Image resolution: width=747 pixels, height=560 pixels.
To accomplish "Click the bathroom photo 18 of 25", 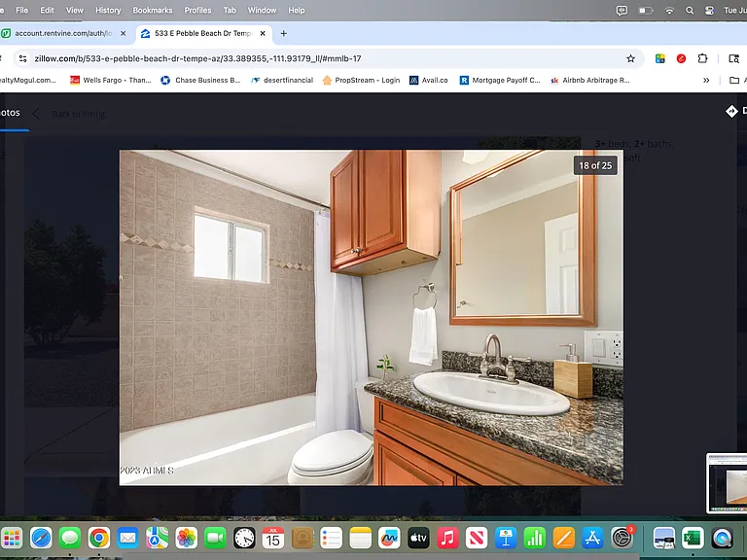I will pos(372,318).
